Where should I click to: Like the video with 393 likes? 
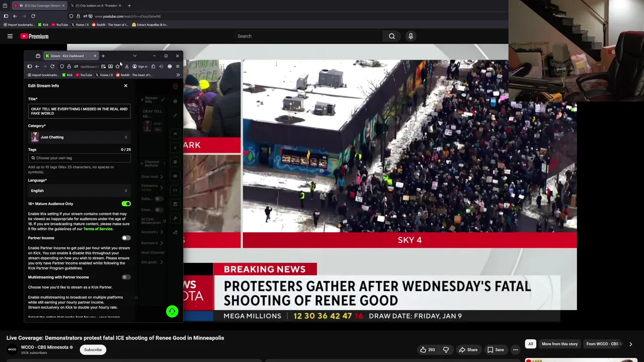point(428,350)
